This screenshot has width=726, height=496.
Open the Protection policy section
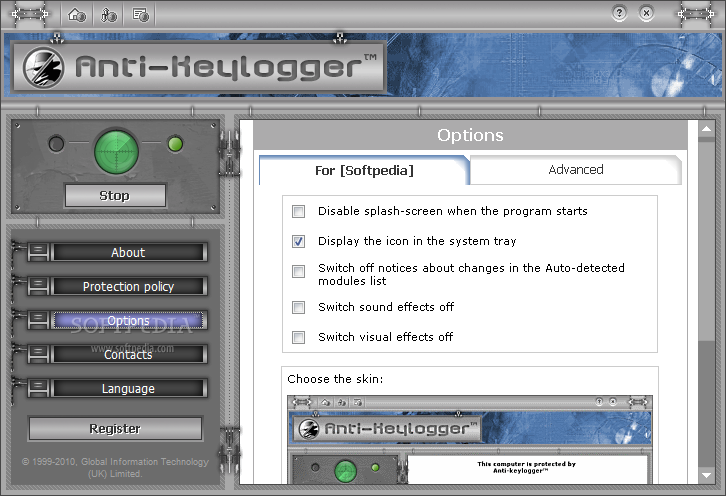point(128,287)
